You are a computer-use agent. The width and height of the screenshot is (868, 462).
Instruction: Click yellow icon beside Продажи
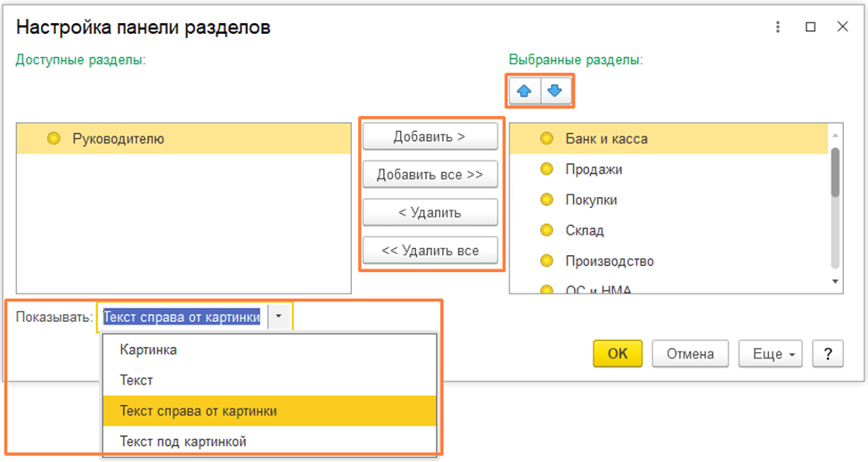coord(547,169)
